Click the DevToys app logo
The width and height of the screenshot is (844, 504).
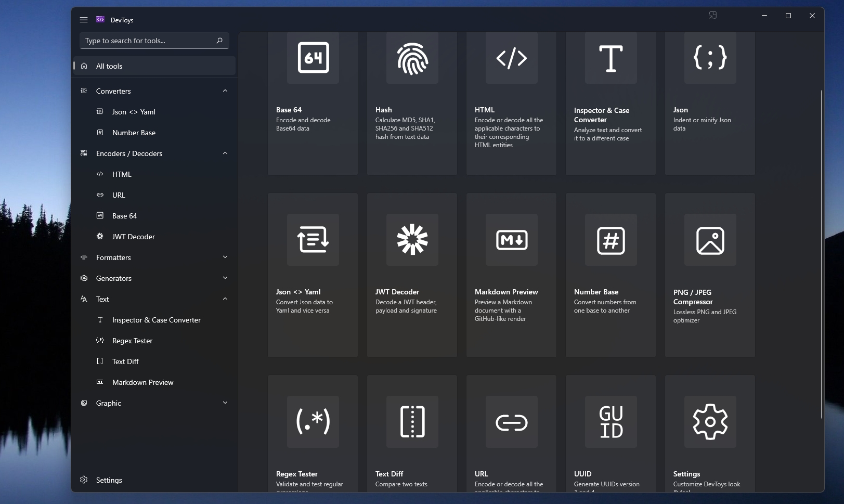click(100, 20)
